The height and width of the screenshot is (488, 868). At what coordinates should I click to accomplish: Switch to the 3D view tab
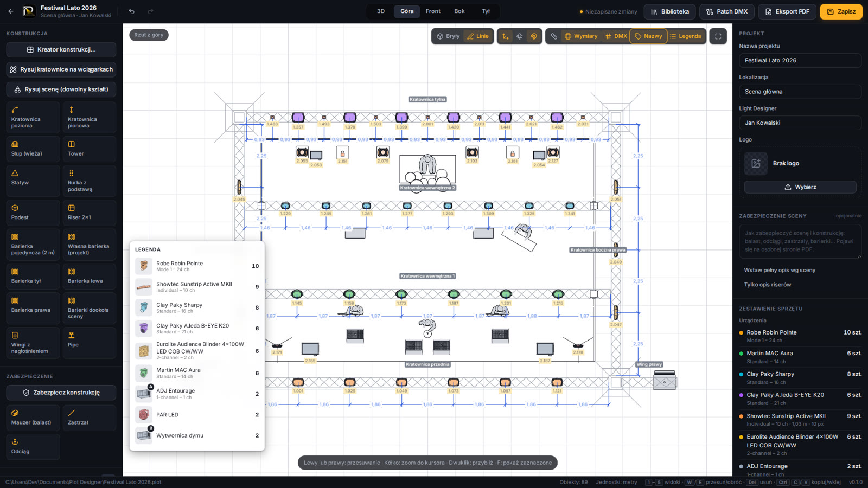pyautogui.click(x=381, y=11)
